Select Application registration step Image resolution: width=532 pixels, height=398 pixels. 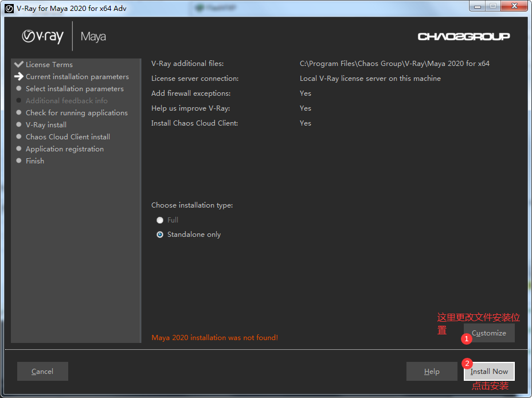point(65,149)
